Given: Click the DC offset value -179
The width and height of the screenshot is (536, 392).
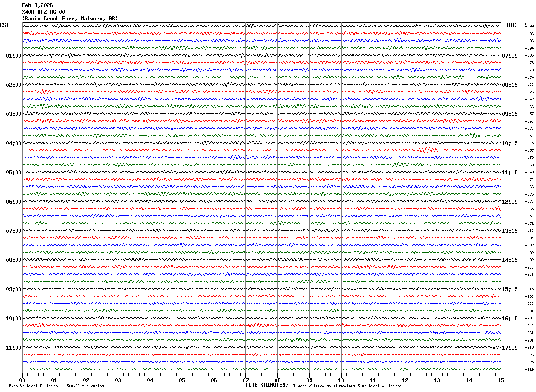Looking at the screenshot, I should [529, 70].
